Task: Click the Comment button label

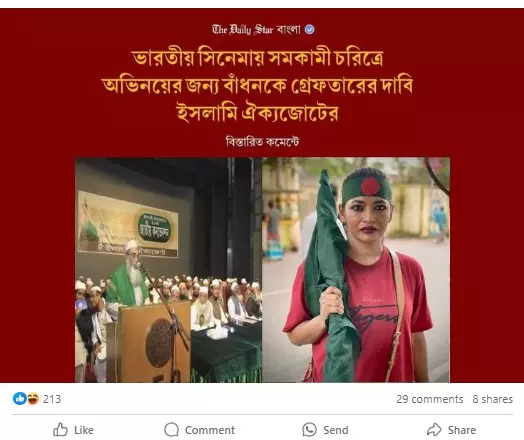Action: pos(210,430)
